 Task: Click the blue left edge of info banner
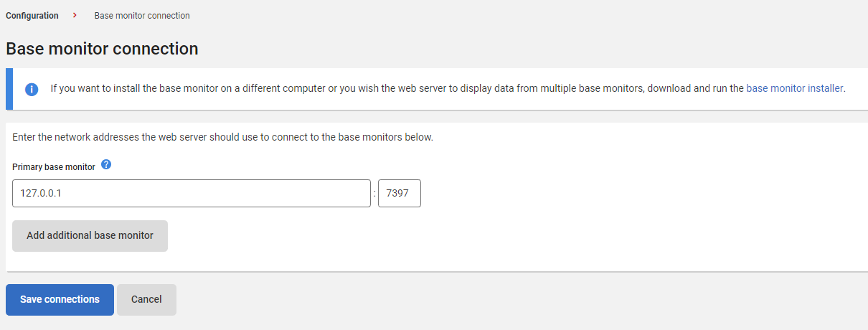9,89
